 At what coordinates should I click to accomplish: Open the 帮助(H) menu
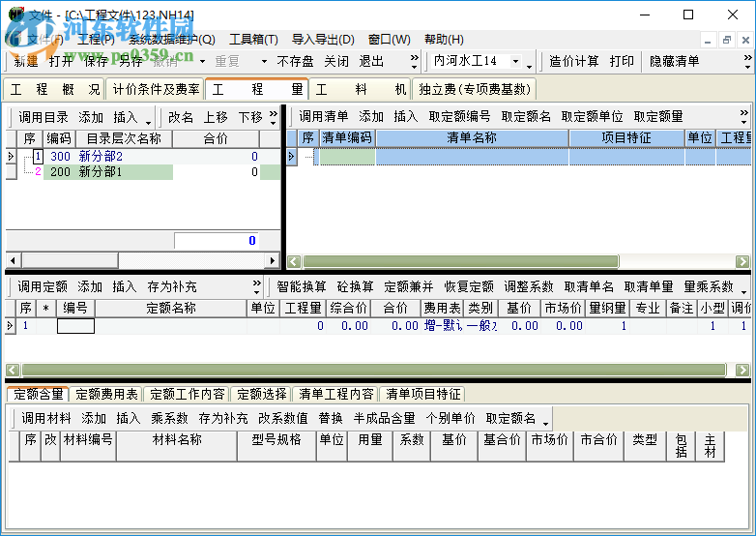pos(444,39)
